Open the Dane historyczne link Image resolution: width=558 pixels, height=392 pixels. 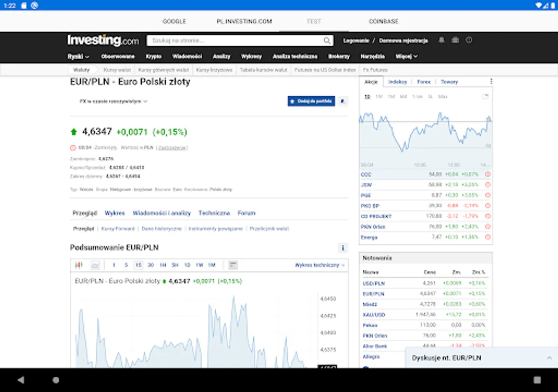(x=162, y=229)
